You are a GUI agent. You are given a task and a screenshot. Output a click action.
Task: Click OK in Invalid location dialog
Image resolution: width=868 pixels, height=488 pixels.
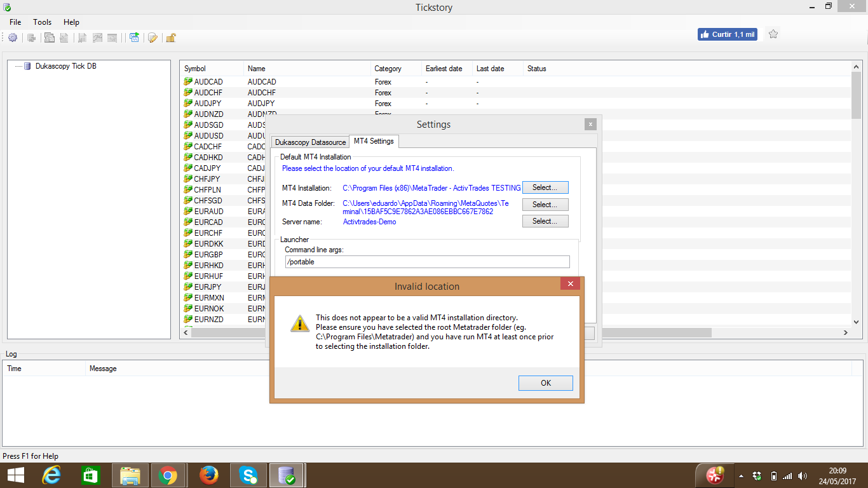click(546, 383)
